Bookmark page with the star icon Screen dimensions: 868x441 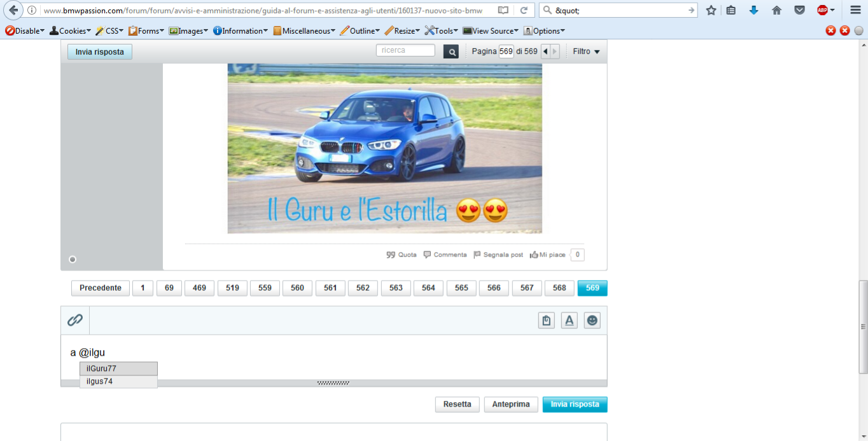711,10
